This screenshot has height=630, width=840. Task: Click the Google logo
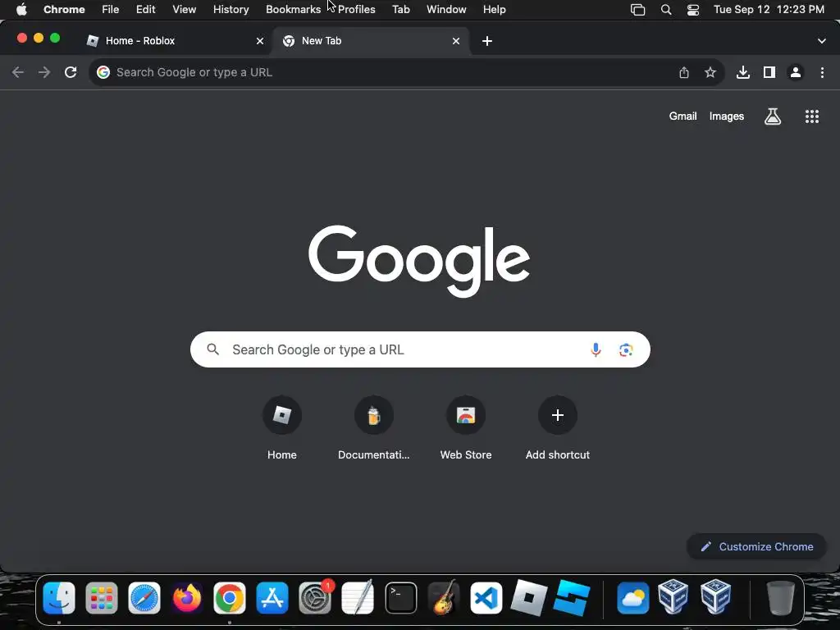click(x=419, y=261)
